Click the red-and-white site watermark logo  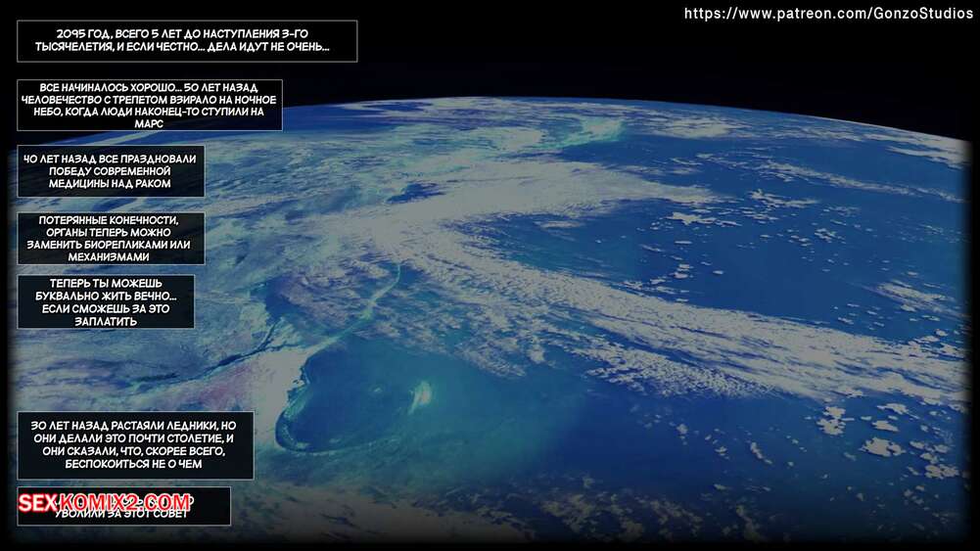point(105,504)
